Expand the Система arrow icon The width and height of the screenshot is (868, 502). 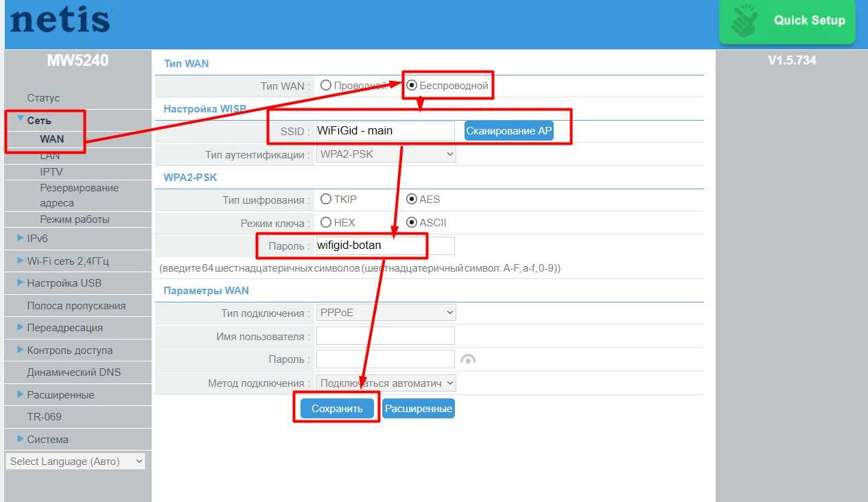21,439
